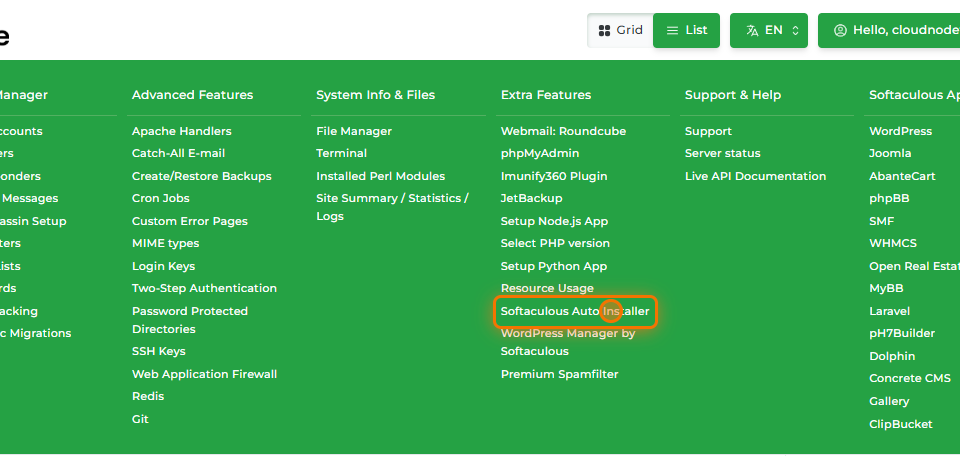Launch the Terminal link
This screenshot has height=456, width=960.
[x=341, y=153]
